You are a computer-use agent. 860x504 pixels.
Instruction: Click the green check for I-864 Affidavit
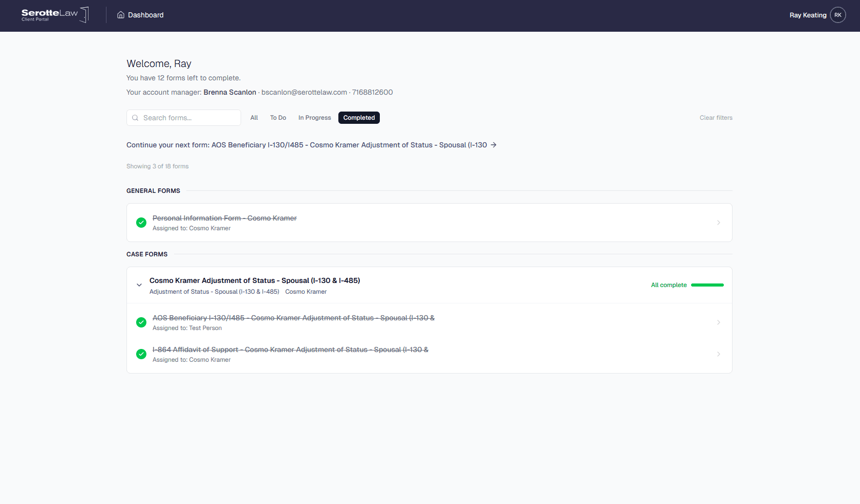pos(141,354)
